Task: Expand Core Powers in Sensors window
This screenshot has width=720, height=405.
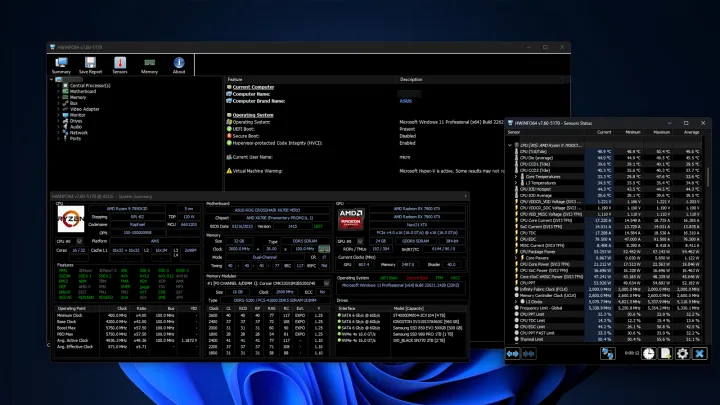Action: (516, 258)
